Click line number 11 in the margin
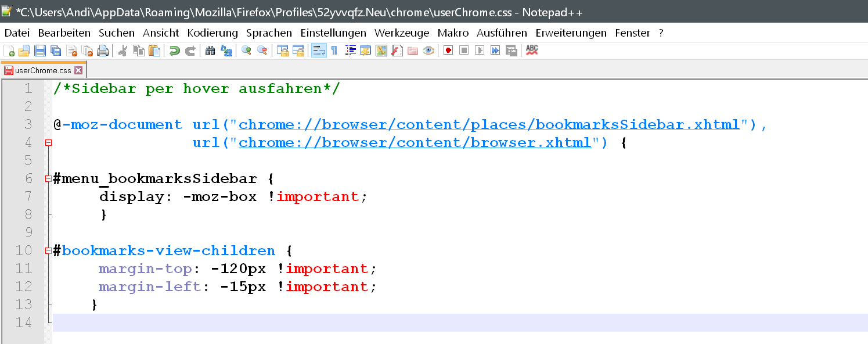The width and height of the screenshot is (868, 344). point(23,268)
